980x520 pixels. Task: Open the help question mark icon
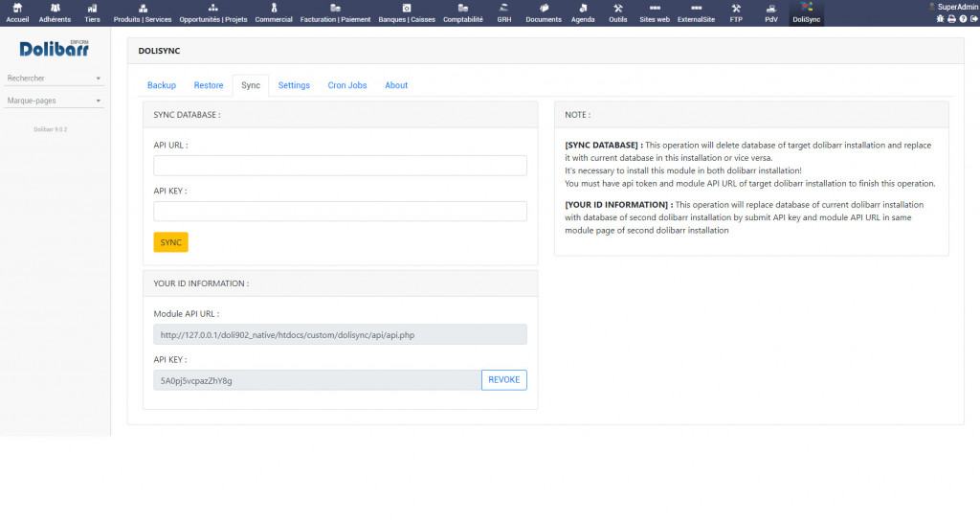[963, 19]
